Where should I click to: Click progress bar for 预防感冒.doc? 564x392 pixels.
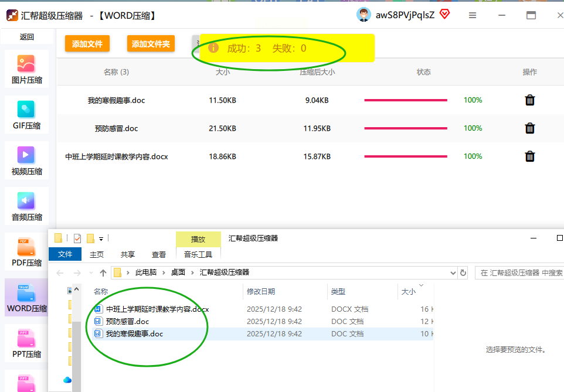pyautogui.click(x=406, y=128)
